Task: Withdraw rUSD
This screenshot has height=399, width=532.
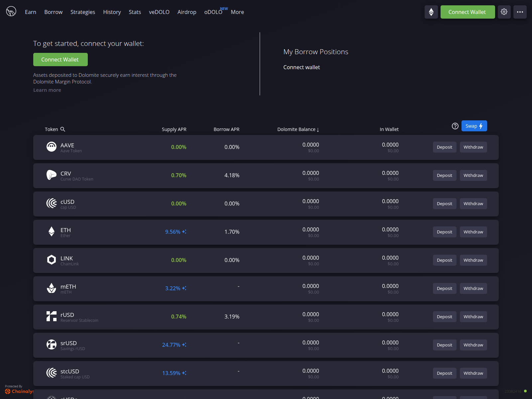Action: tap(473, 317)
